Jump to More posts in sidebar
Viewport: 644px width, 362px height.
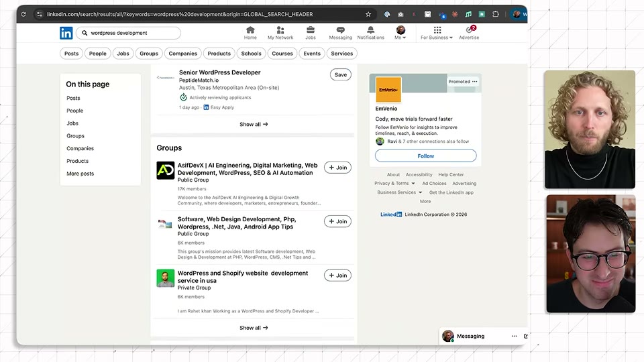click(80, 174)
